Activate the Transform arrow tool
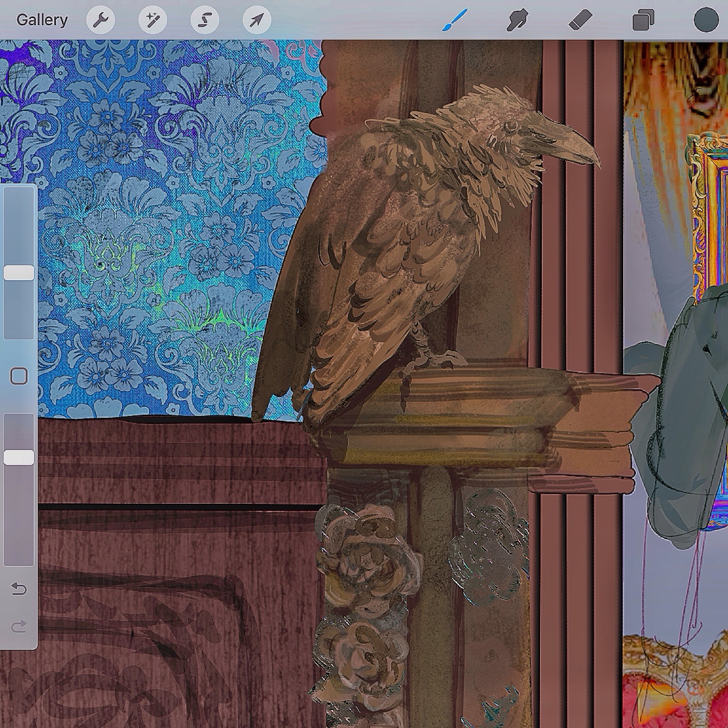The height and width of the screenshot is (728, 728). pos(256,20)
